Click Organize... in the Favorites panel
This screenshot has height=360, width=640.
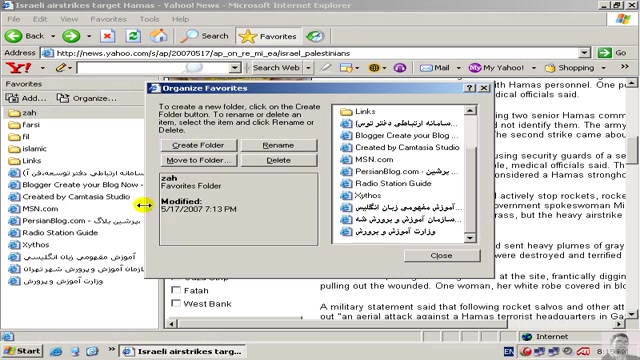click(x=86, y=98)
